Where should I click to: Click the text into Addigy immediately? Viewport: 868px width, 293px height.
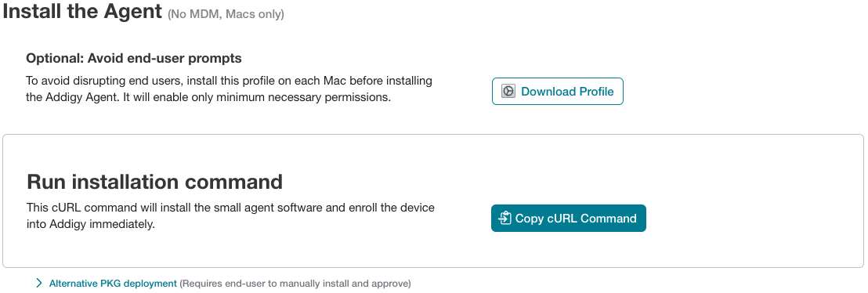pyautogui.click(x=91, y=224)
